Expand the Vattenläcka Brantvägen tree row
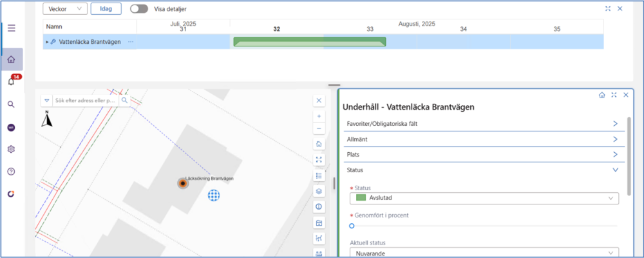644x258 pixels. tap(46, 42)
